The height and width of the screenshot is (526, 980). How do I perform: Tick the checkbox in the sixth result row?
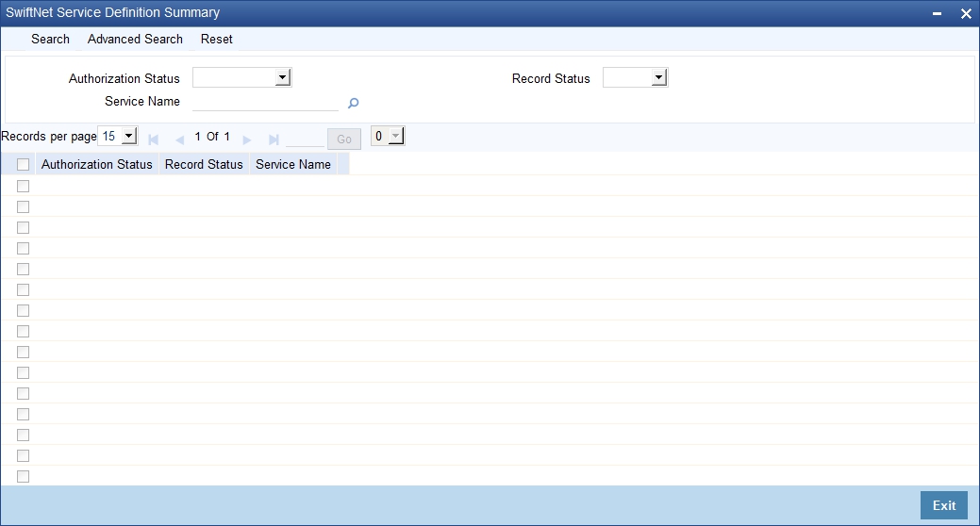pyautogui.click(x=24, y=289)
